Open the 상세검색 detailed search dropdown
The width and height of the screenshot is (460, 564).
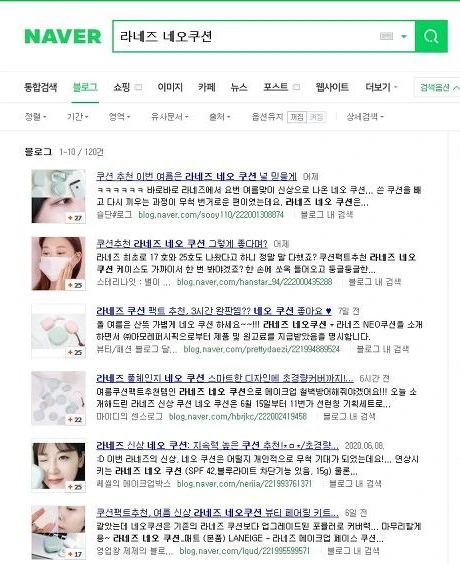coord(365,117)
